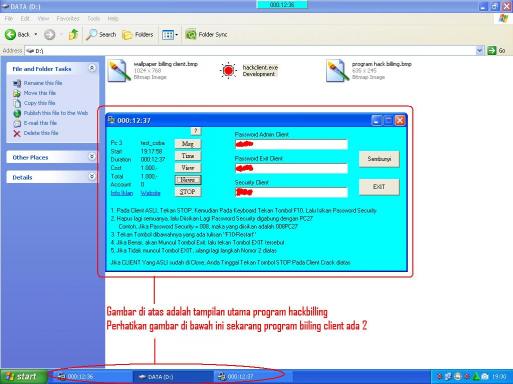
Task: Open the View menu
Action: point(43,19)
